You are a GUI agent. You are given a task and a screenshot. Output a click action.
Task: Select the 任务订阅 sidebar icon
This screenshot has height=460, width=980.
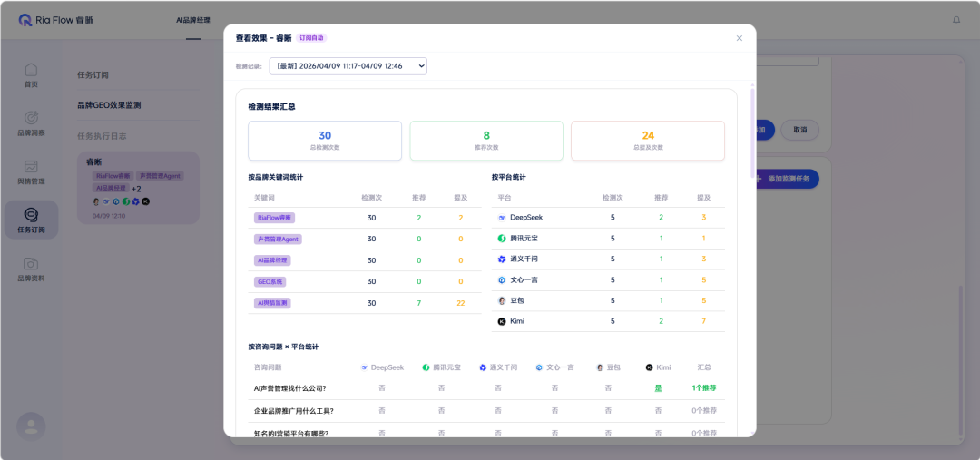[31, 219]
